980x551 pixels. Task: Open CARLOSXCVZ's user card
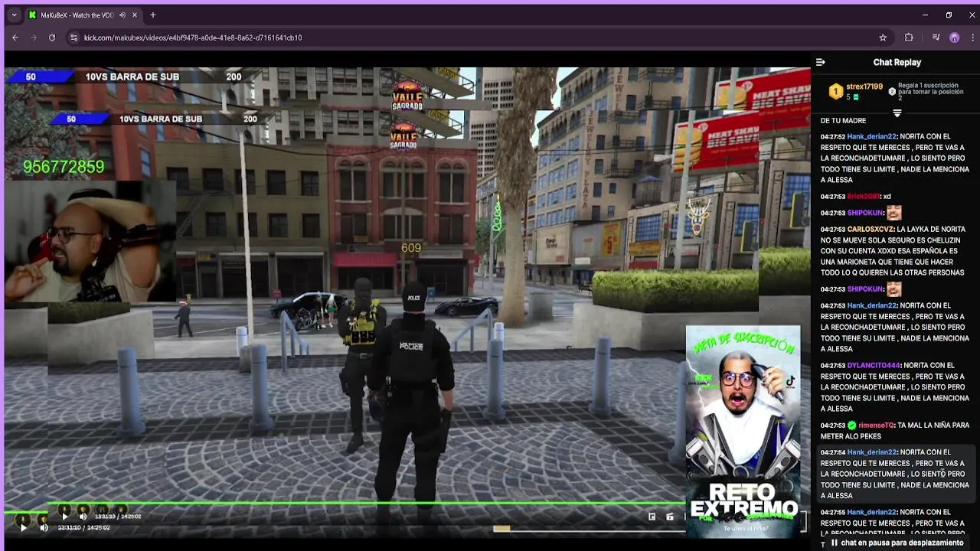click(871, 230)
